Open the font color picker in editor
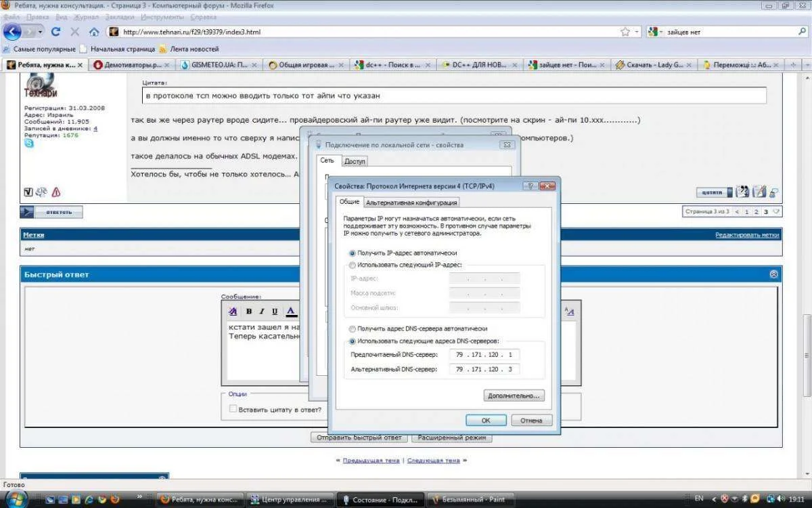The height and width of the screenshot is (508, 812). (290, 312)
